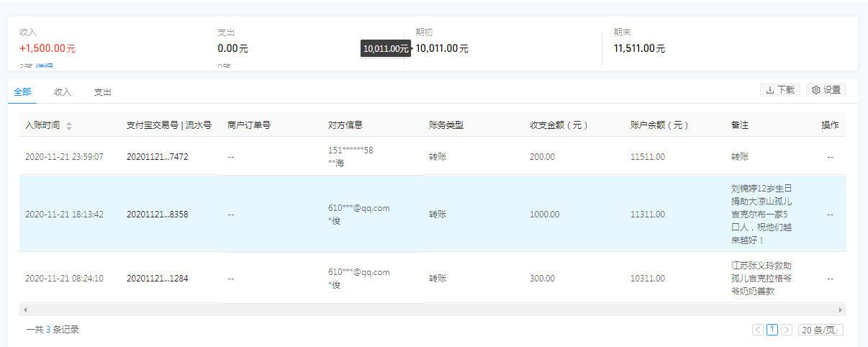The height and width of the screenshot is (347, 868).
Task: Switch to the 支出 tab
Action: tap(103, 92)
